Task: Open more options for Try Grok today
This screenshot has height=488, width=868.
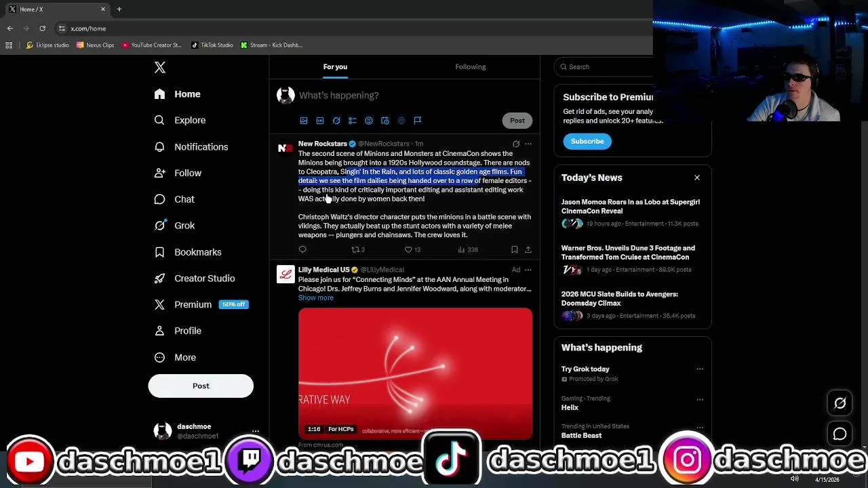Action: pyautogui.click(x=700, y=369)
